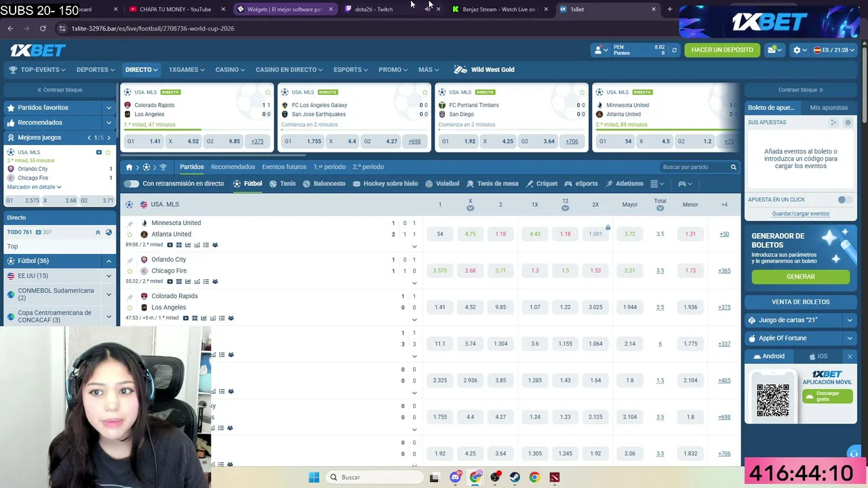The width and height of the screenshot is (868, 488).
Task: Click the Windows taskbar Buscar search box
Action: pyautogui.click(x=373, y=477)
